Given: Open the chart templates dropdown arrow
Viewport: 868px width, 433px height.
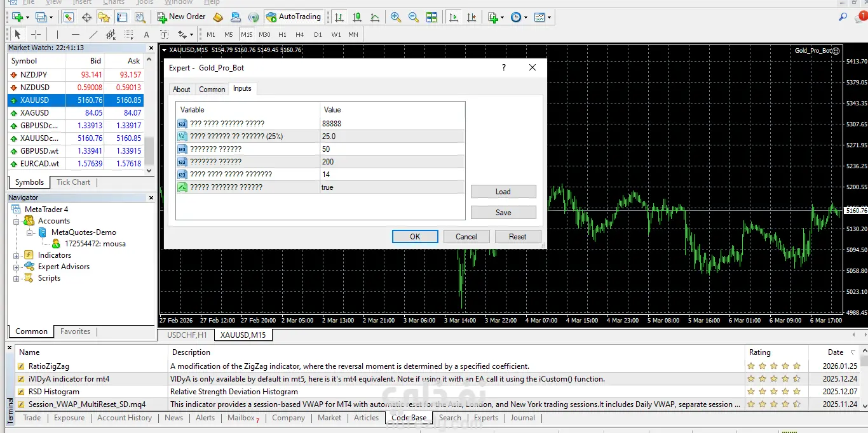Looking at the screenshot, I should tap(549, 17).
